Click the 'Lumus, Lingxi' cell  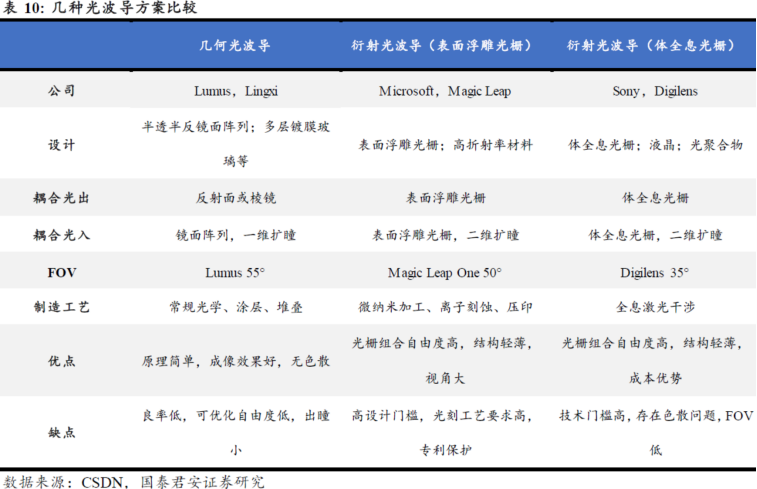tap(236, 91)
